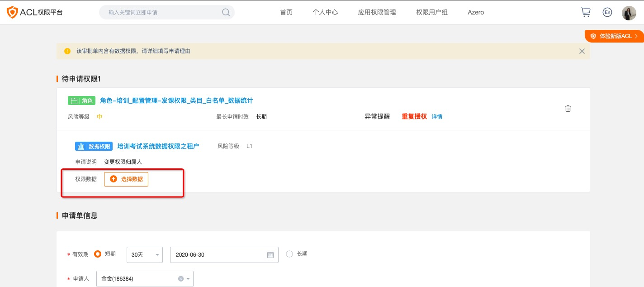Click the risk level value 中

click(x=99, y=116)
